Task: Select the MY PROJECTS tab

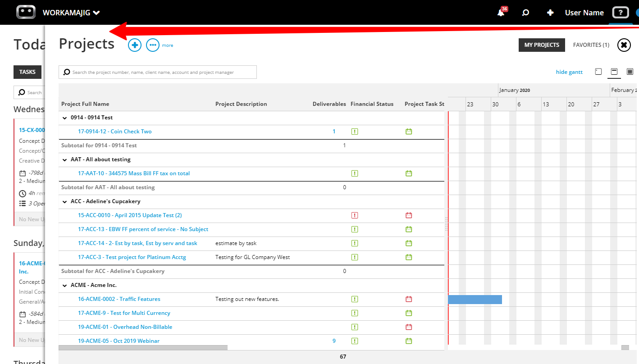Action: (x=542, y=45)
